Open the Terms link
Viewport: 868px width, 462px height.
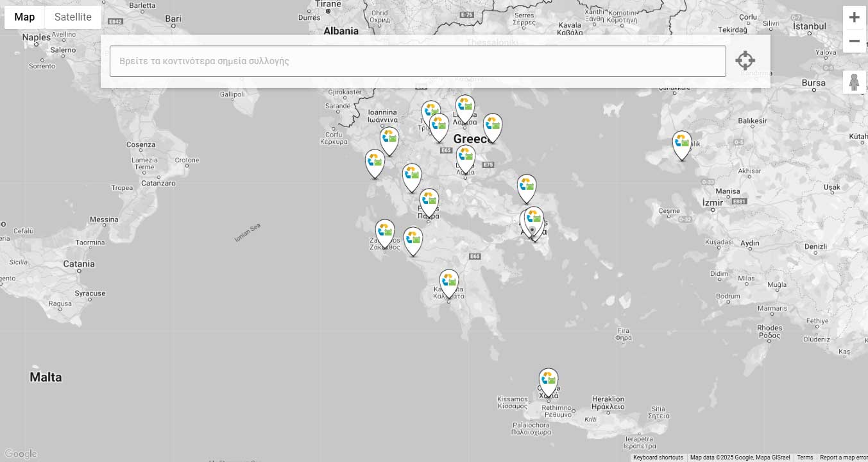tap(804, 458)
